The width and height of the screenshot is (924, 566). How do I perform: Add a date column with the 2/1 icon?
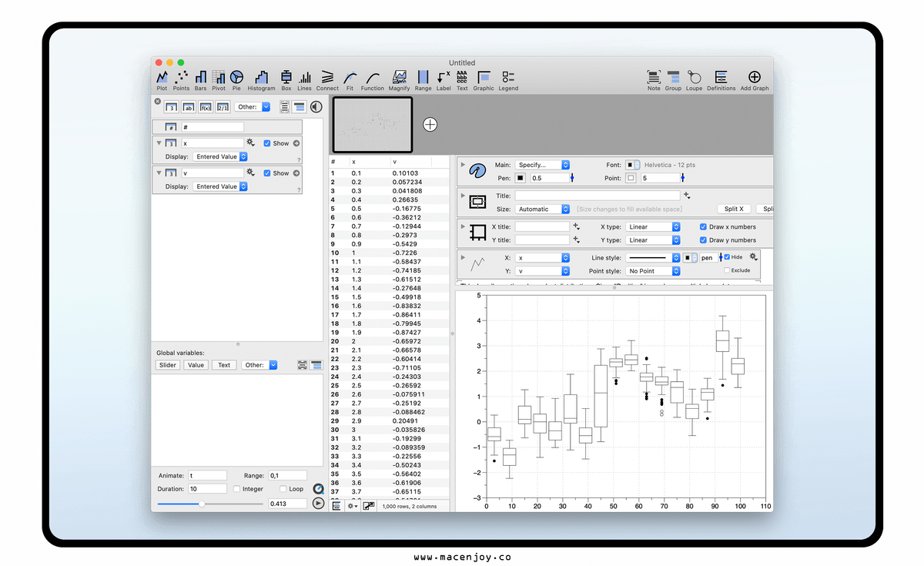pyautogui.click(x=223, y=107)
